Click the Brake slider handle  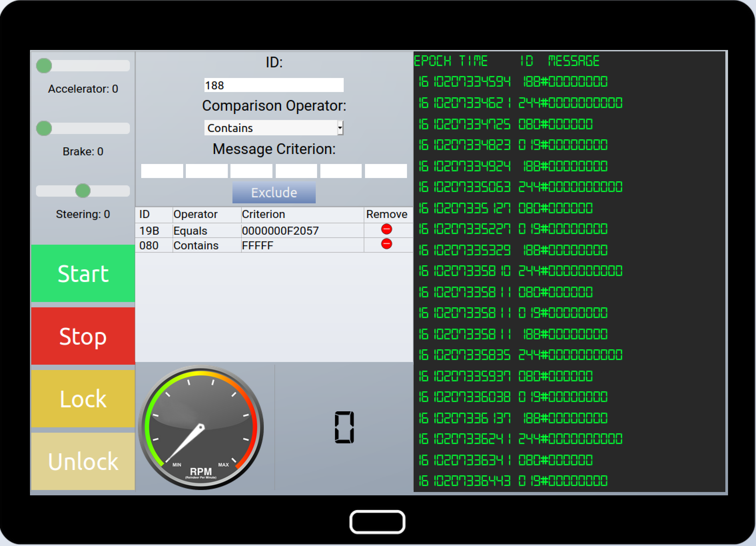(x=44, y=128)
